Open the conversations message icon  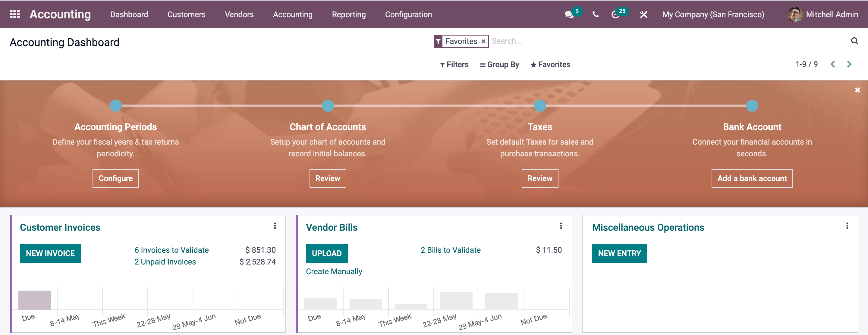click(569, 14)
